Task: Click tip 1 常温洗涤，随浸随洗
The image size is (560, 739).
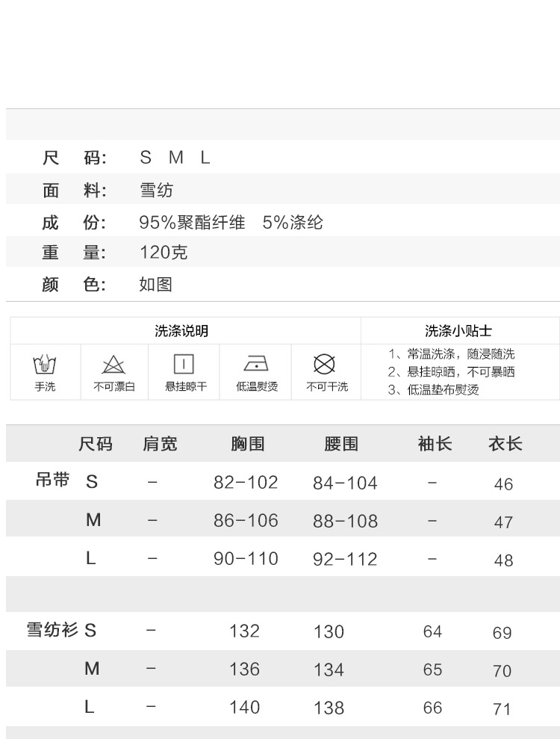Action: tap(451, 354)
